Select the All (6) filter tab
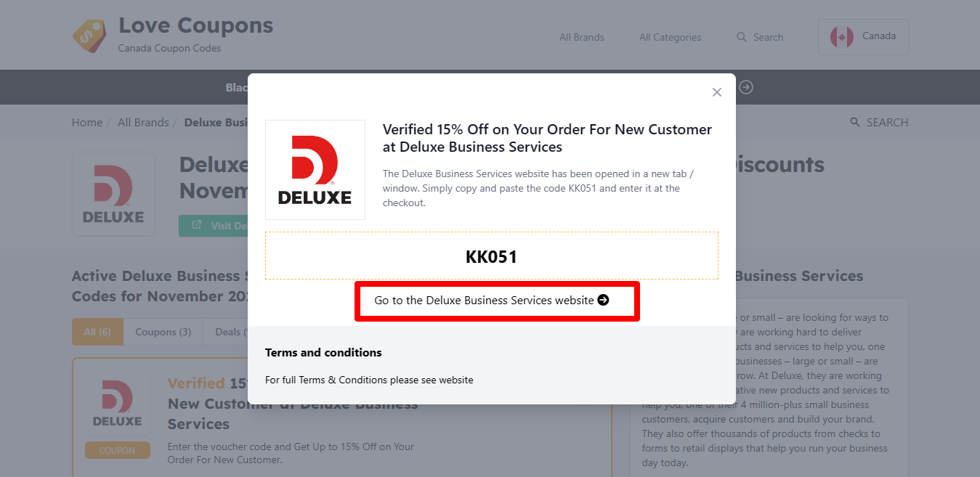This screenshot has width=980, height=477. click(x=97, y=332)
